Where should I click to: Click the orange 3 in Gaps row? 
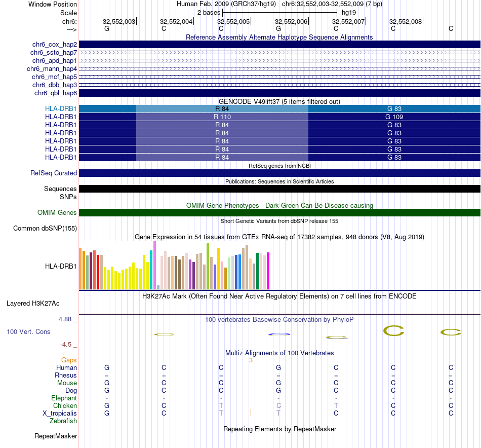click(251, 360)
